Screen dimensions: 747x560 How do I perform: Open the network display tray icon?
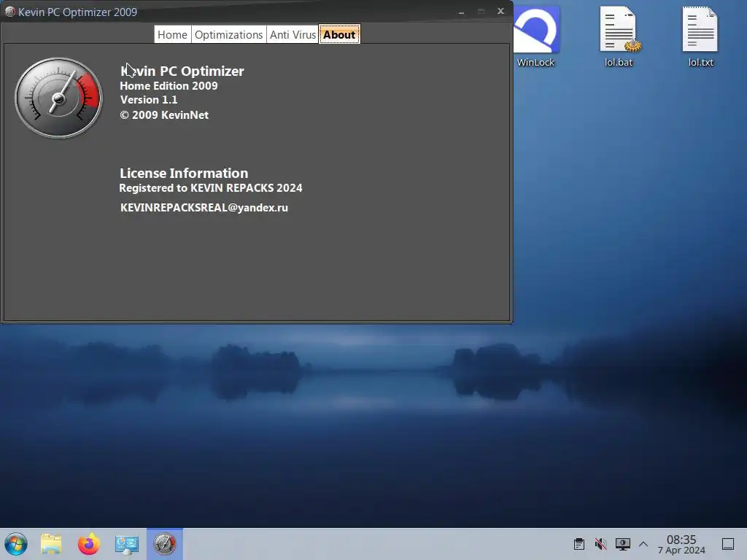pos(623,544)
